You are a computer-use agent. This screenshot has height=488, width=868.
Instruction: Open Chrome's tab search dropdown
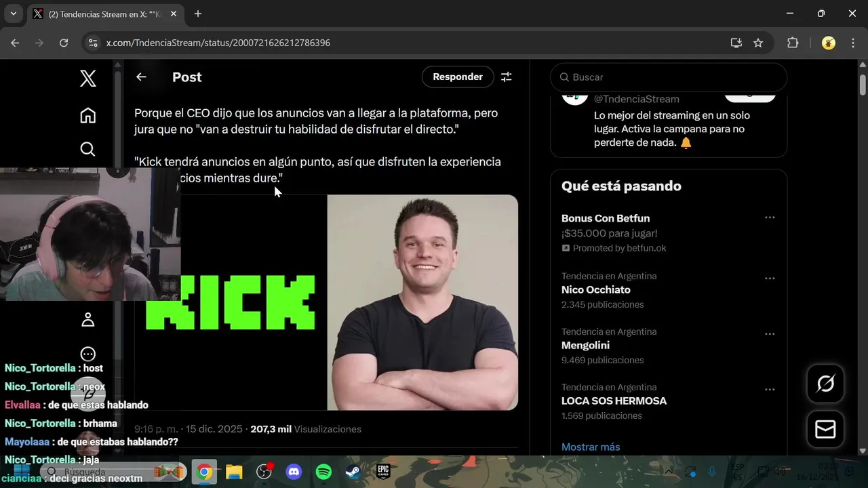click(13, 14)
